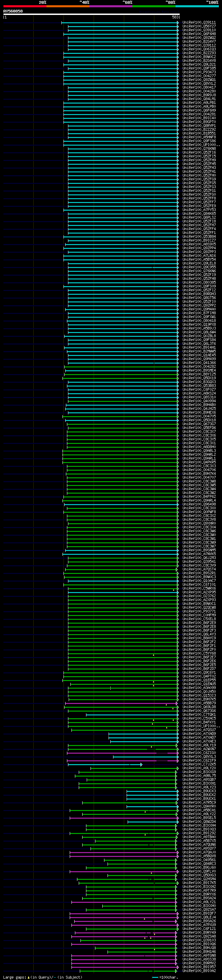
Task: Click hit label UniRef100_Q84LM1
Action: (199, 99)
